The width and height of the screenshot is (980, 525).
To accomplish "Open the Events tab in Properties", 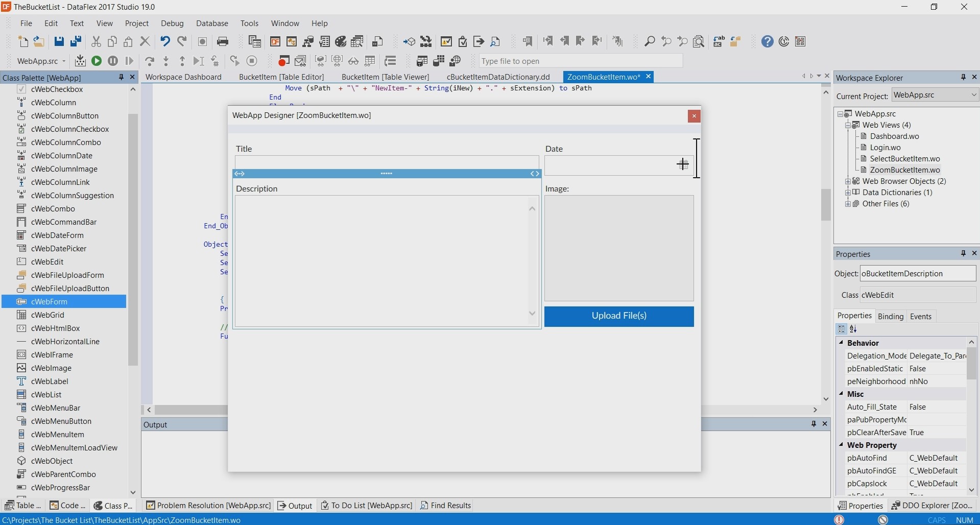I will coord(921,317).
